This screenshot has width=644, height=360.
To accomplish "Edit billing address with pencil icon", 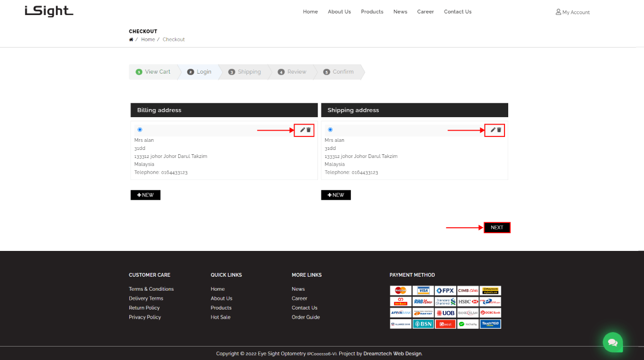I will (x=302, y=129).
